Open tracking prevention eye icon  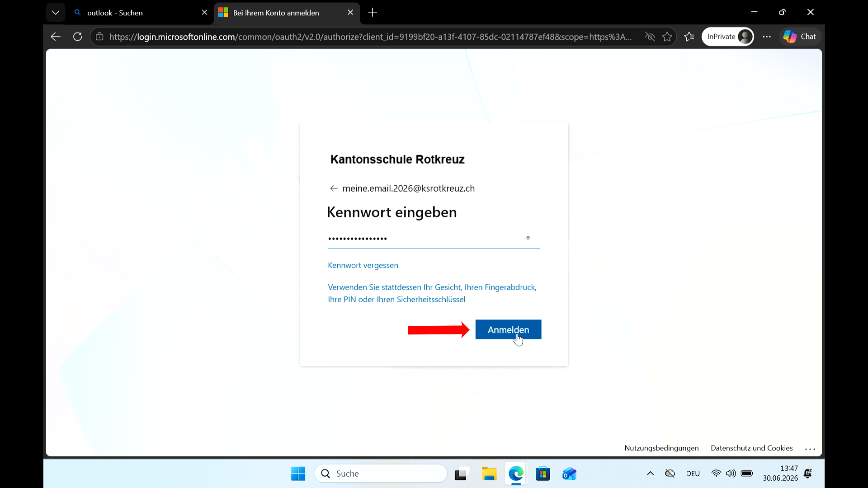(x=650, y=37)
